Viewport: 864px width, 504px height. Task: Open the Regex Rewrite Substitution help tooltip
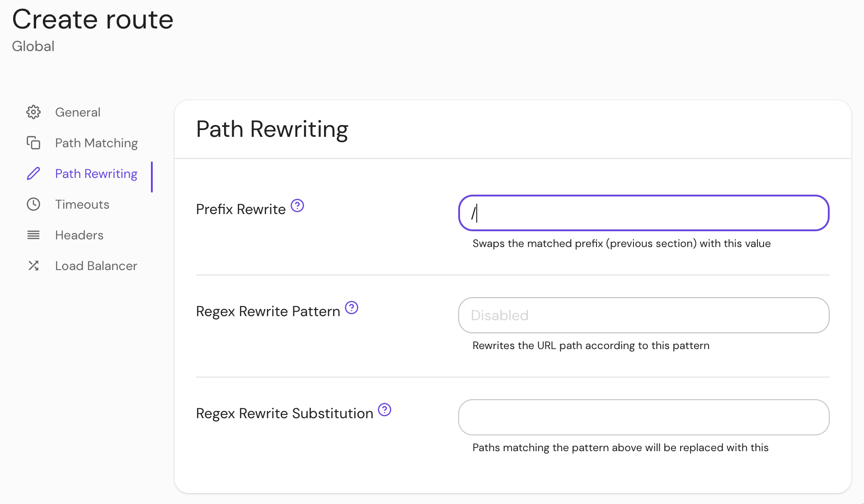[x=384, y=410]
